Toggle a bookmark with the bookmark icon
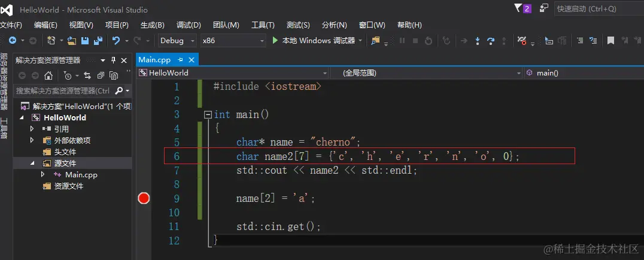 [610, 40]
